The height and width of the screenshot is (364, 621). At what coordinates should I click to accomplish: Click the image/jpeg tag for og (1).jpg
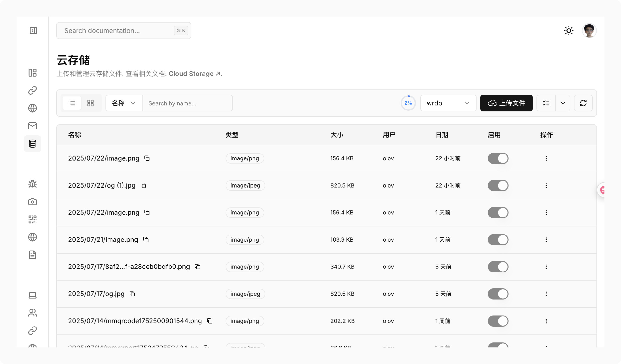pyautogui.click(x=245, y=185)
